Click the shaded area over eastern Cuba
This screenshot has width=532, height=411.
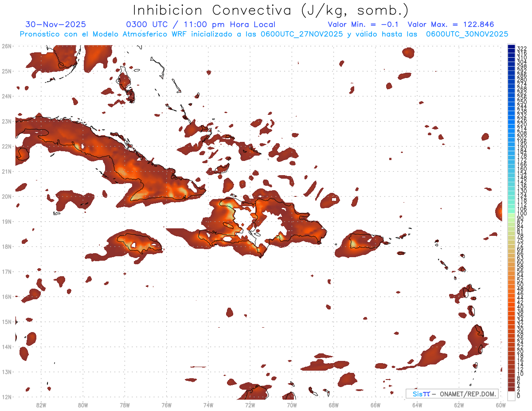pyautogui.click(x=168, y=186)
